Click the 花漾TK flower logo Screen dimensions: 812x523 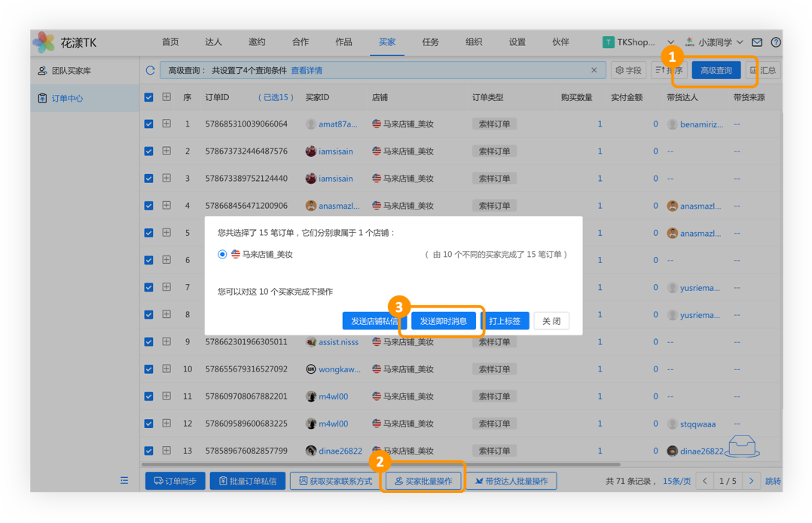(44, 42)
